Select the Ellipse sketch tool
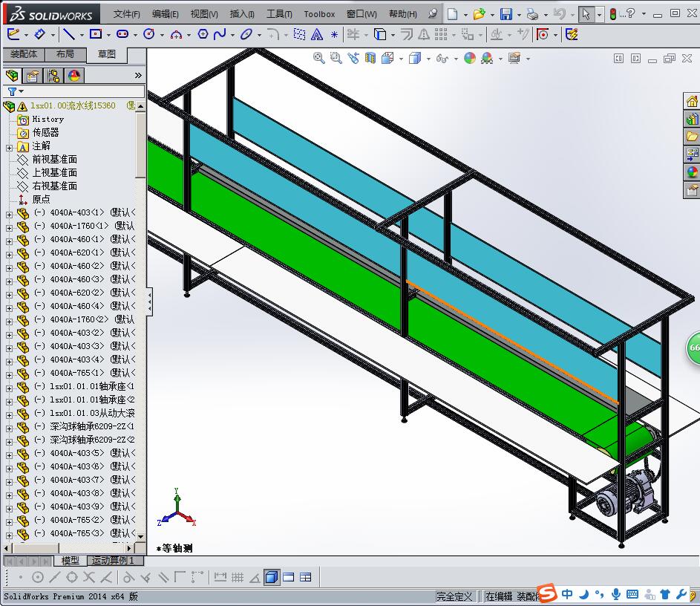The height and width of the screenshot is (606, 700). tap(246, 34)
